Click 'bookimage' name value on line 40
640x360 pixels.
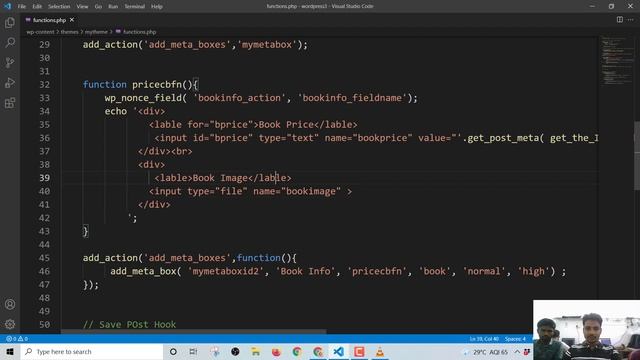[311, 191]
